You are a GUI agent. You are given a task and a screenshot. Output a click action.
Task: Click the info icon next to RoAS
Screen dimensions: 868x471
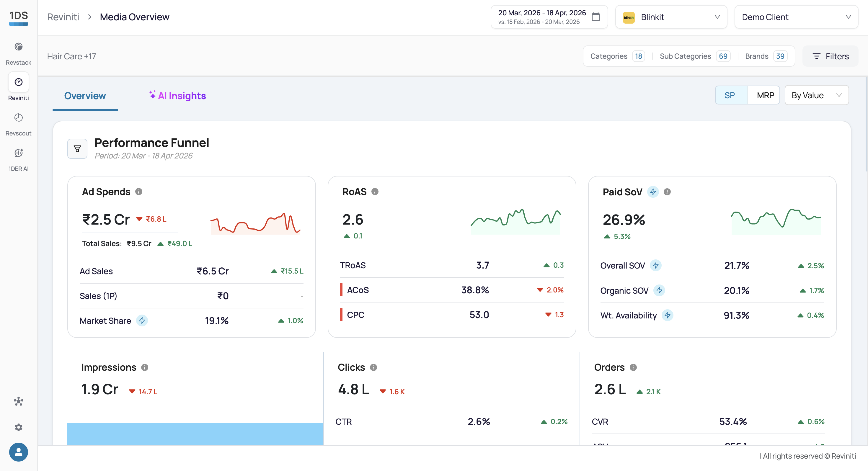(375, 192)
